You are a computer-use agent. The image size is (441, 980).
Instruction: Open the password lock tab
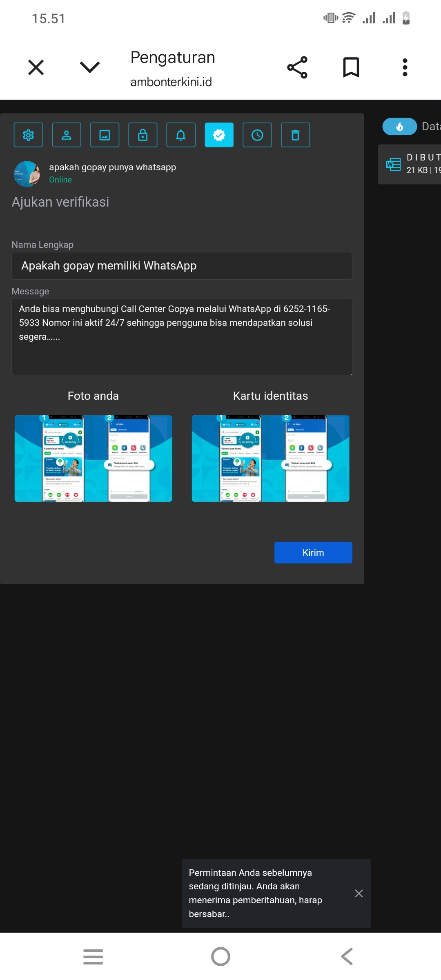(143, 135)
